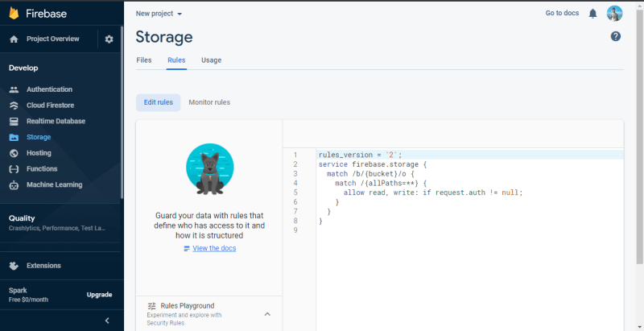Click the Hosting globe icon

click(14, 153)
